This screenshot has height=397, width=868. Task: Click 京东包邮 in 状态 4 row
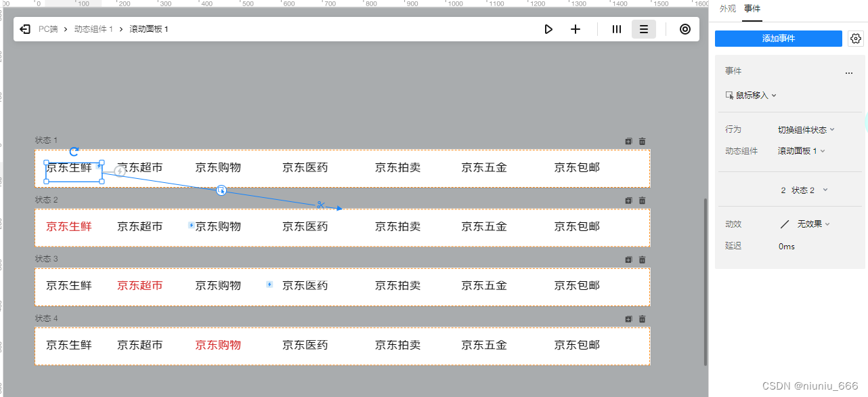point(577,345)
